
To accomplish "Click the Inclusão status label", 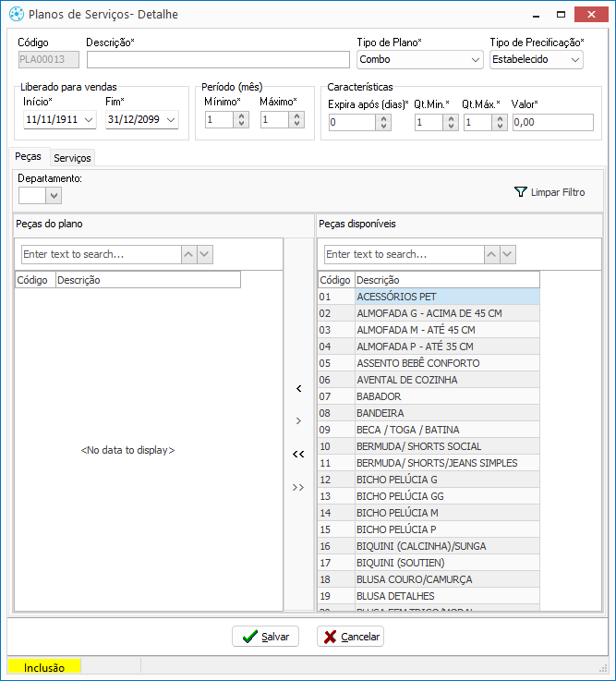I will (x=44, y=667).
